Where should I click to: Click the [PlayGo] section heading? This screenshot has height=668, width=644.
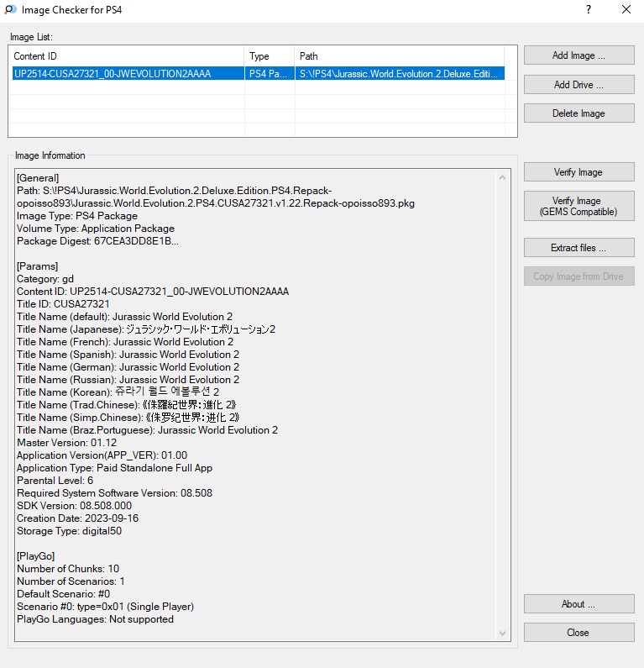coord(36,556)
